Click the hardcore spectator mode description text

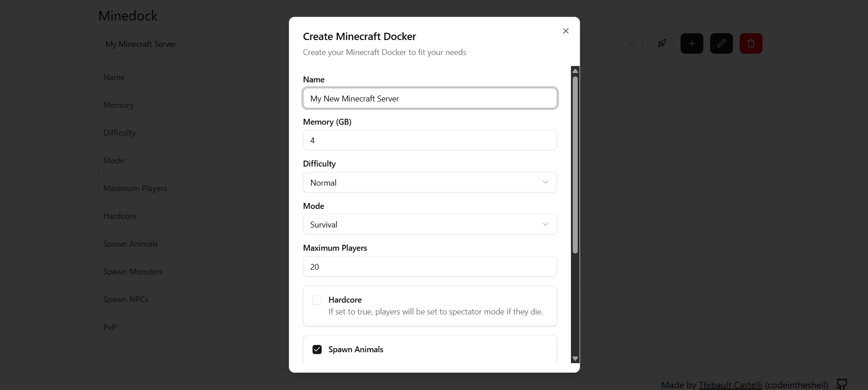tap(436, 312)
